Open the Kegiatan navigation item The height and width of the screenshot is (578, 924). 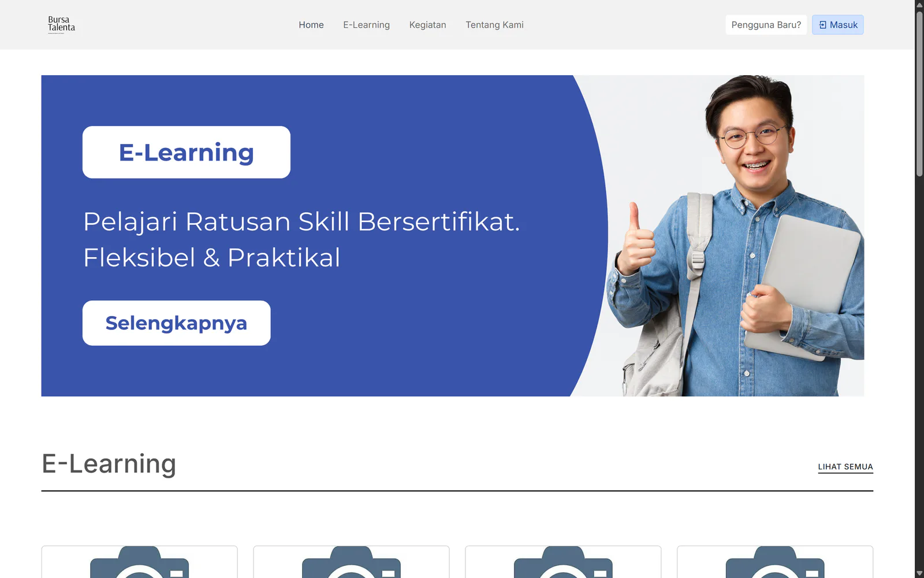tap(427, 25)
